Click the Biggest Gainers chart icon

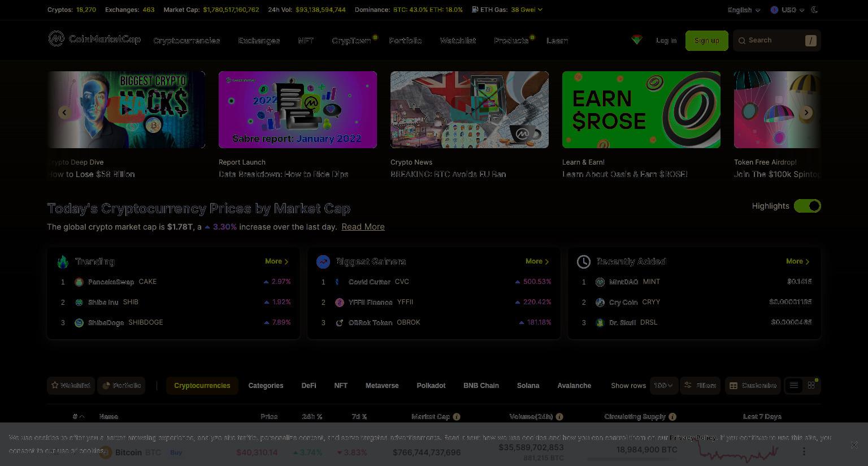pyautogui.click(x=323, y=262)
